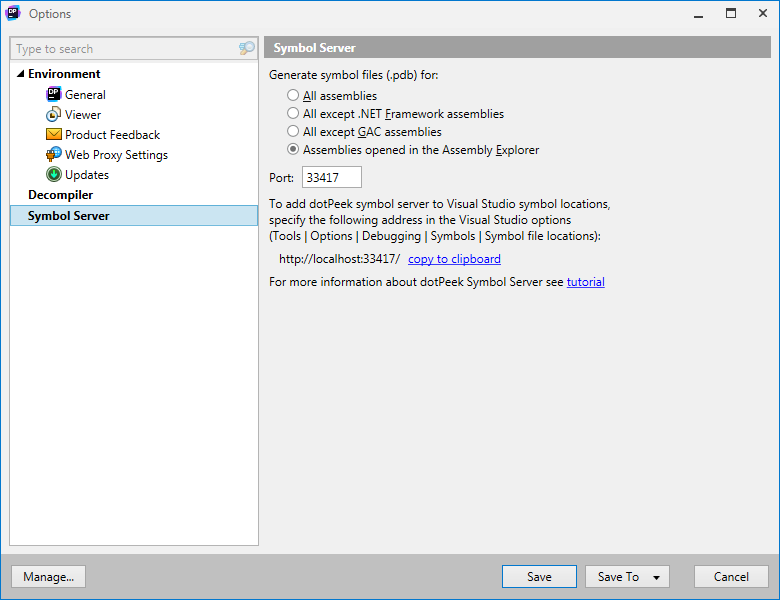The height and width of the screenshot is (600, 780).
Task: Open the Viewer settings page
Action: (83, 114)
